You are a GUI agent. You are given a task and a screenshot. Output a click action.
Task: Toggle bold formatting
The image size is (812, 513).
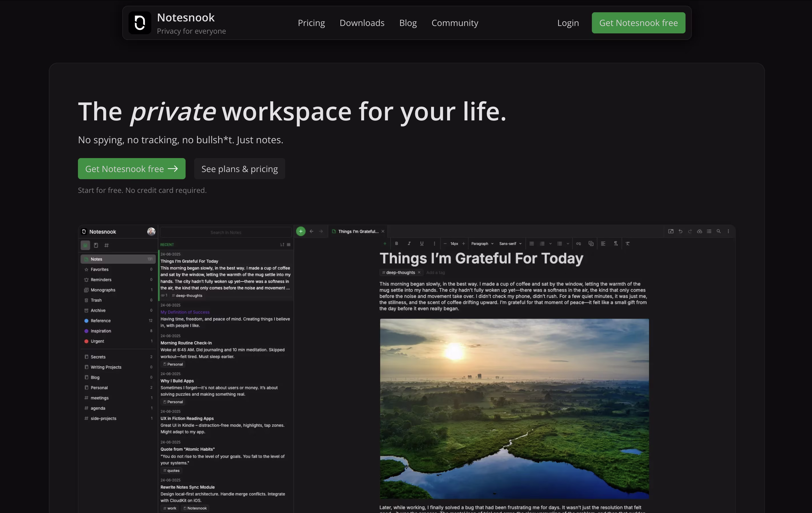[x=397, y=243]
